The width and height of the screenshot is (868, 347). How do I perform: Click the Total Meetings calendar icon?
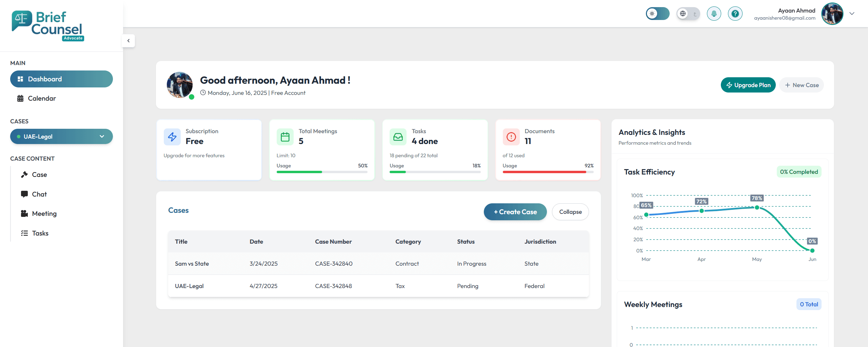pos(285,137)
